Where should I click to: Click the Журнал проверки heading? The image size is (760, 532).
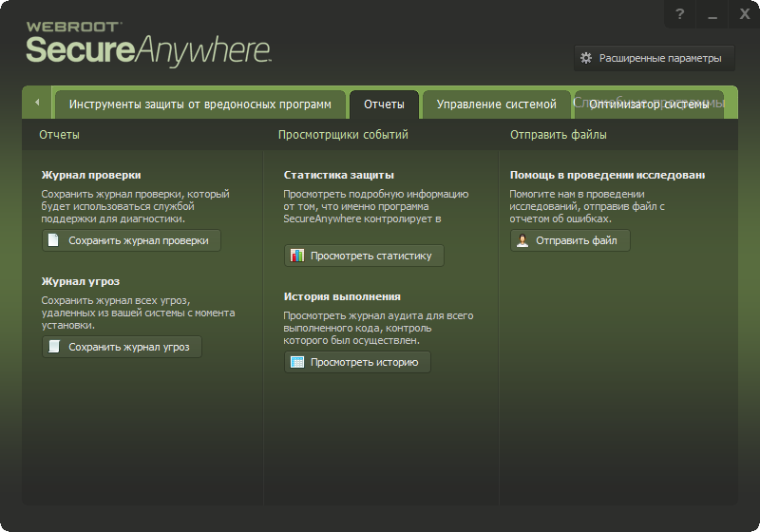pos(91,175)
